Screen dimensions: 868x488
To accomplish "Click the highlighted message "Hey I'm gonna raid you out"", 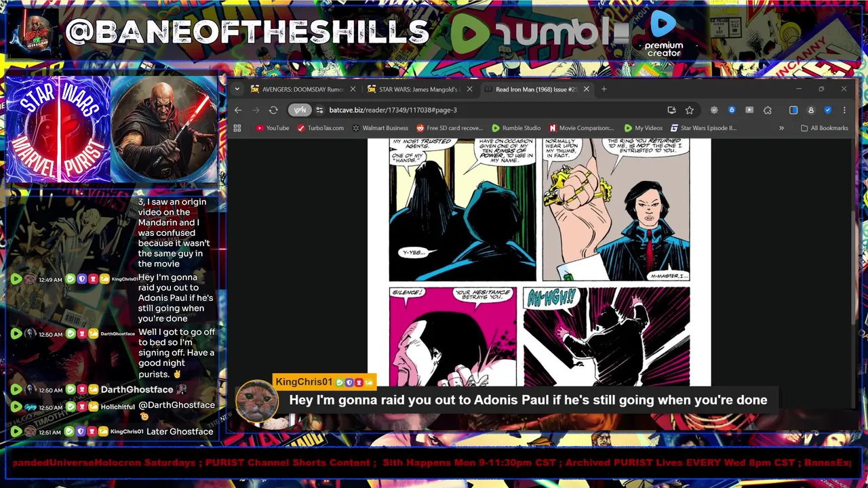I will [x=528, y=400].
